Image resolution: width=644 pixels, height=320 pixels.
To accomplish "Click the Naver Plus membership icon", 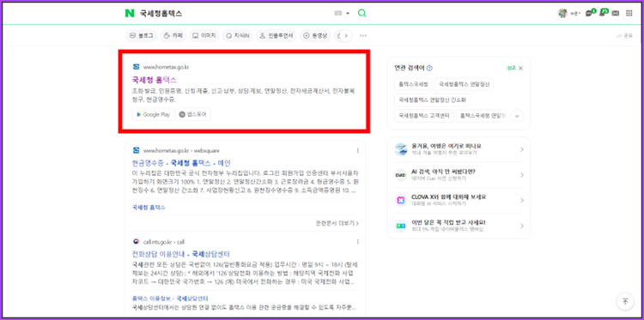I will click(401, 226).
